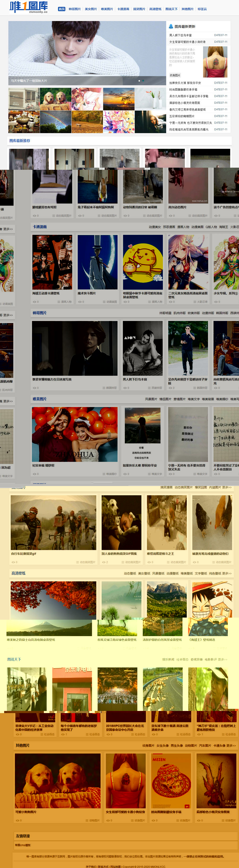Open the 帅哥明星 filter in the 帅哥图片 section header
The width and height of the screenshot is (239, 868).
(x=165, y=313)
